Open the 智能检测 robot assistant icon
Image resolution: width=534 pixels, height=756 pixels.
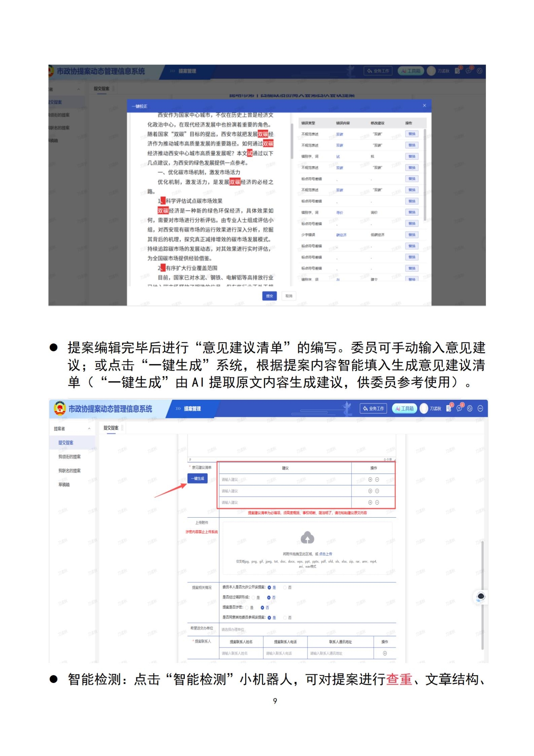coord(480,596)
